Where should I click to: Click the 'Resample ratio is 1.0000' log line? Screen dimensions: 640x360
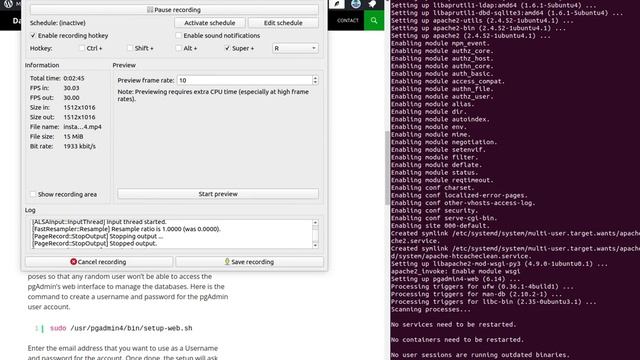(127, 229)
